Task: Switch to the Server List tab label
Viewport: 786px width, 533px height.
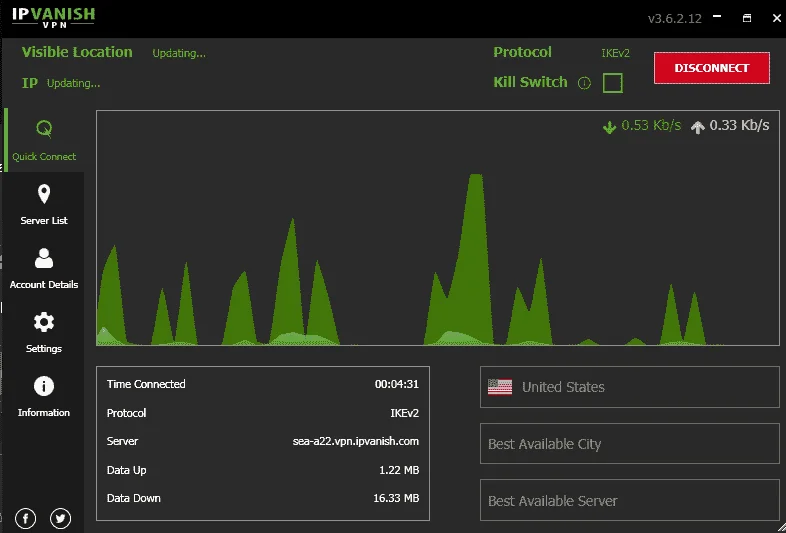Action: [44, 221]
